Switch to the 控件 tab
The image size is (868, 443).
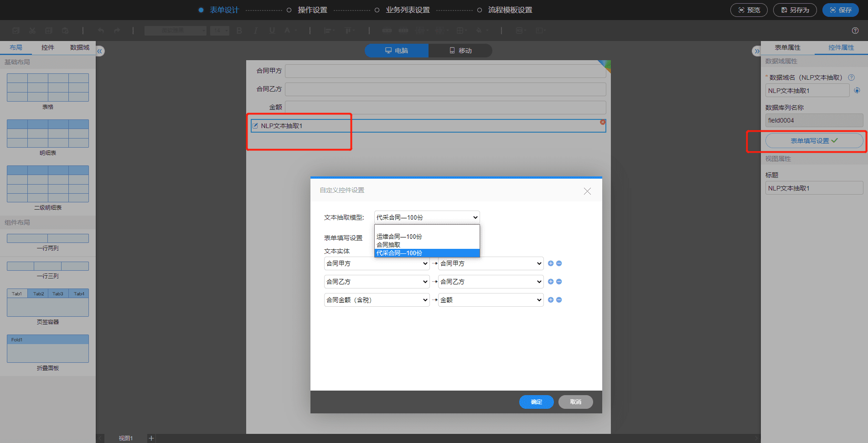click(48, 47)
